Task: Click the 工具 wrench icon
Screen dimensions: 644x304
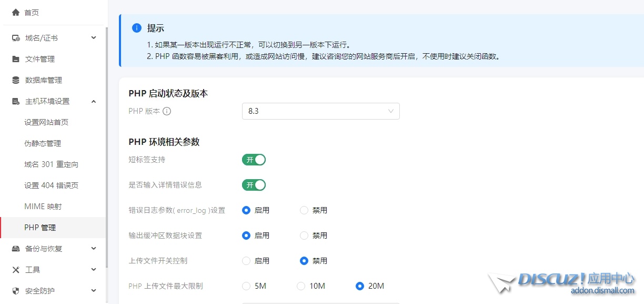Action: point(16,270)
